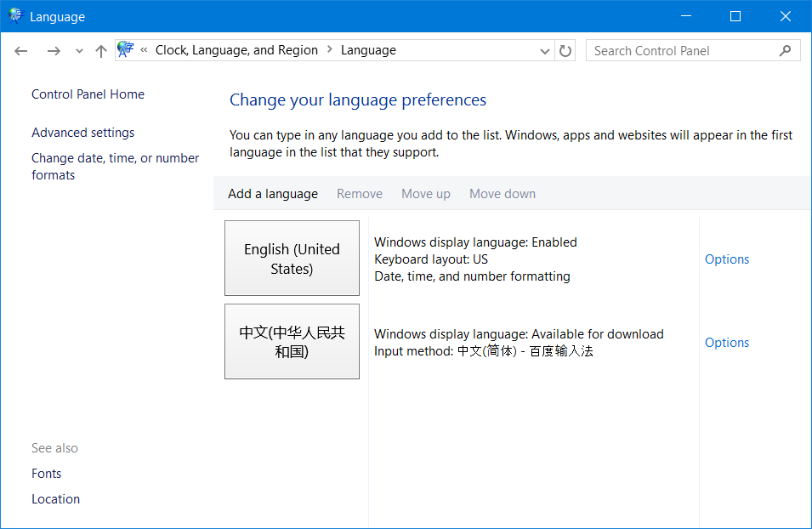Click Add a language

[273, 194]
